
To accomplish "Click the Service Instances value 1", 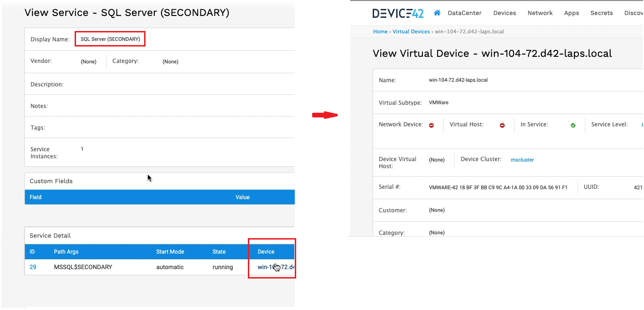I will [x=82, y=149].
